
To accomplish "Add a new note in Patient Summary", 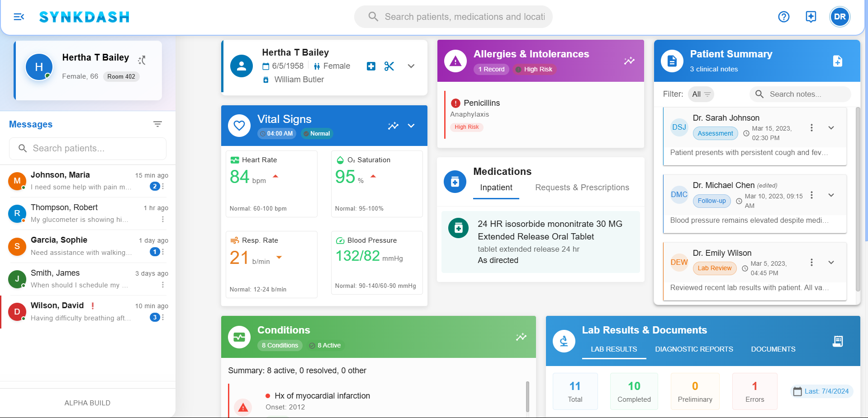I will (837, 61).
